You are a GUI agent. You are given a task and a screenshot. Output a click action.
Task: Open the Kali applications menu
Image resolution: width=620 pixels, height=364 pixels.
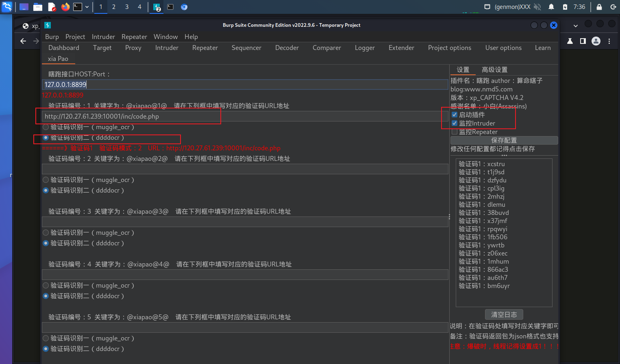(x=7, y=7)
